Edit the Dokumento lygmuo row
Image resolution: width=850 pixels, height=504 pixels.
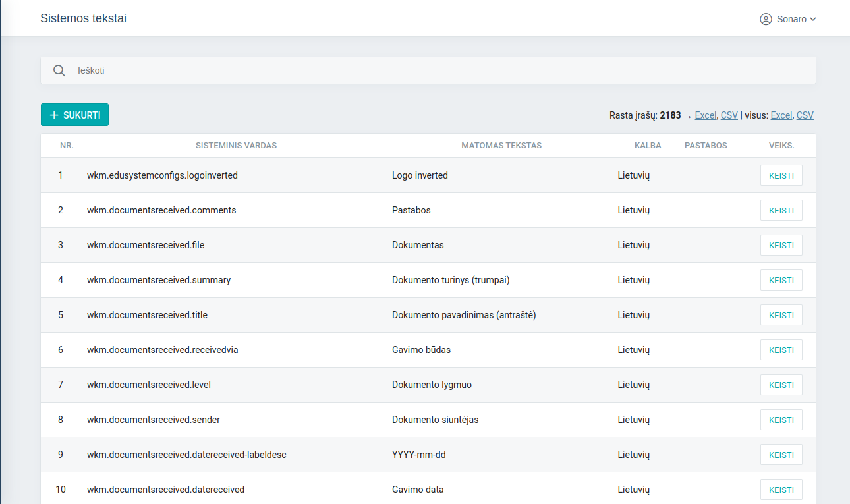(x=781, y=385)
